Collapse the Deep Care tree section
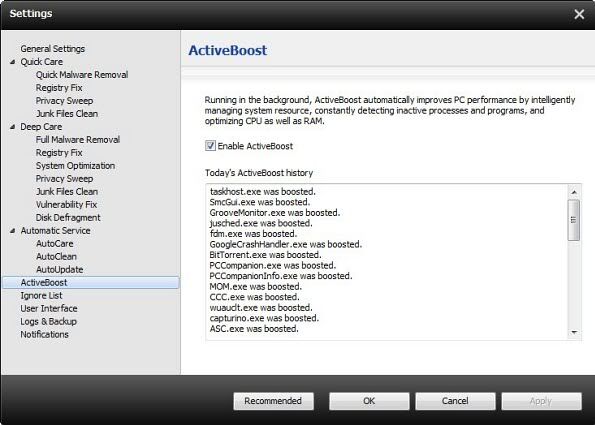The height and width of the screenshot is (425, 595). 13,126
